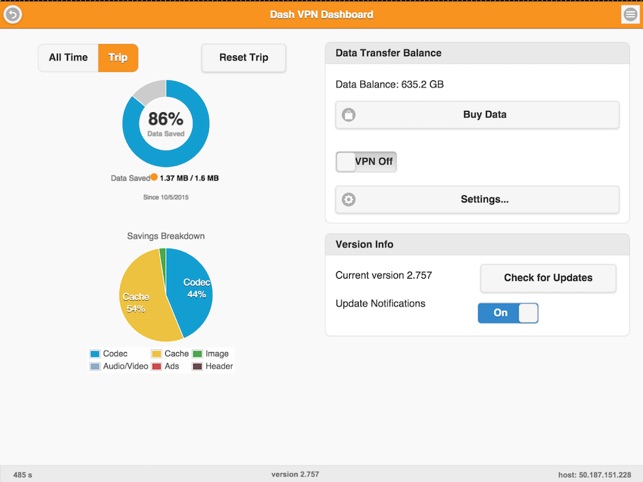Click the Ads legend color swatch

[x=156, y=366]
